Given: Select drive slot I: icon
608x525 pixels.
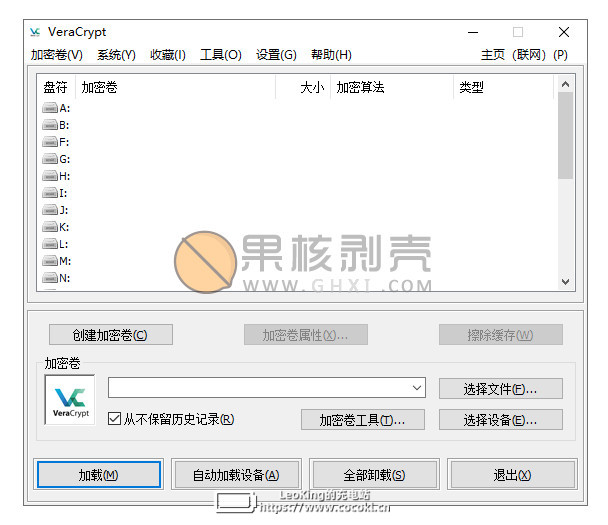Looking at the screenshot, I should (x=50, y=193).
